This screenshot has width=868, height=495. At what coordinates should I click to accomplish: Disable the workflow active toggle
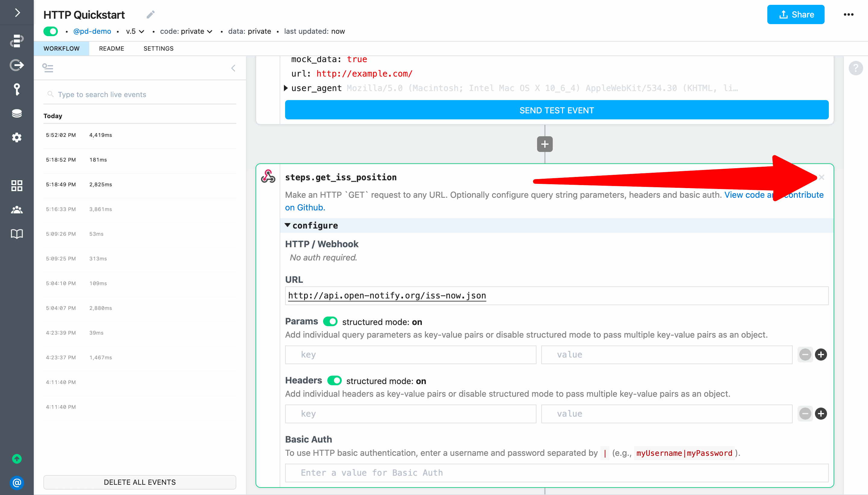(x=51, y=31)
